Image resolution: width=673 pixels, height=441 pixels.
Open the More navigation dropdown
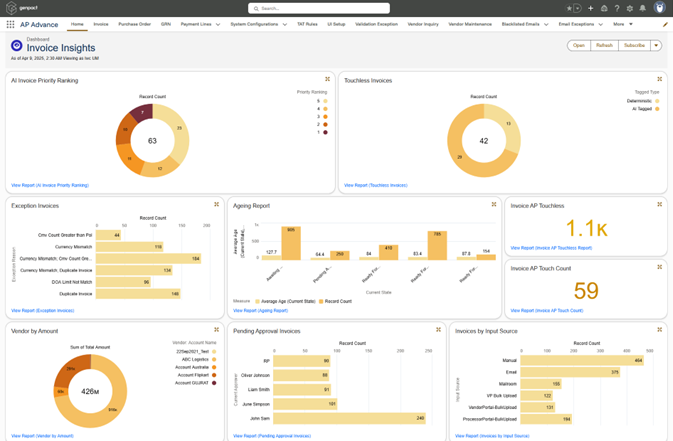click(x=623, y=24)
